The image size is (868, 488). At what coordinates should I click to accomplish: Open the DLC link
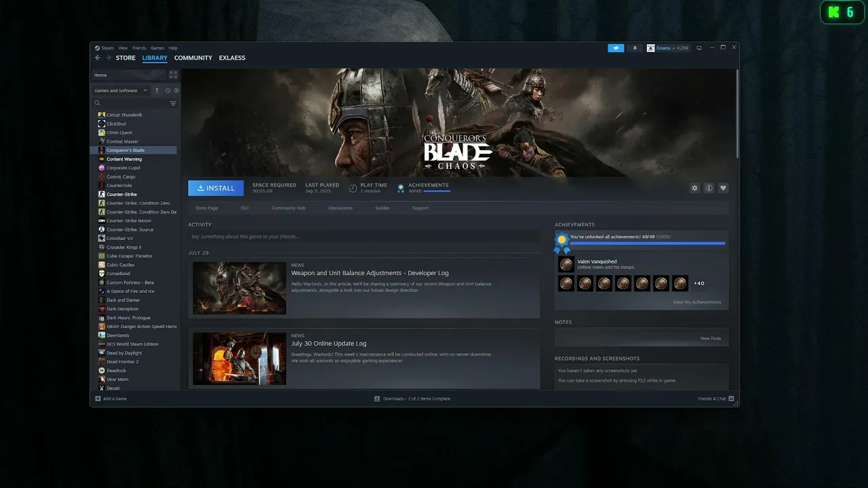click(245, 208)
